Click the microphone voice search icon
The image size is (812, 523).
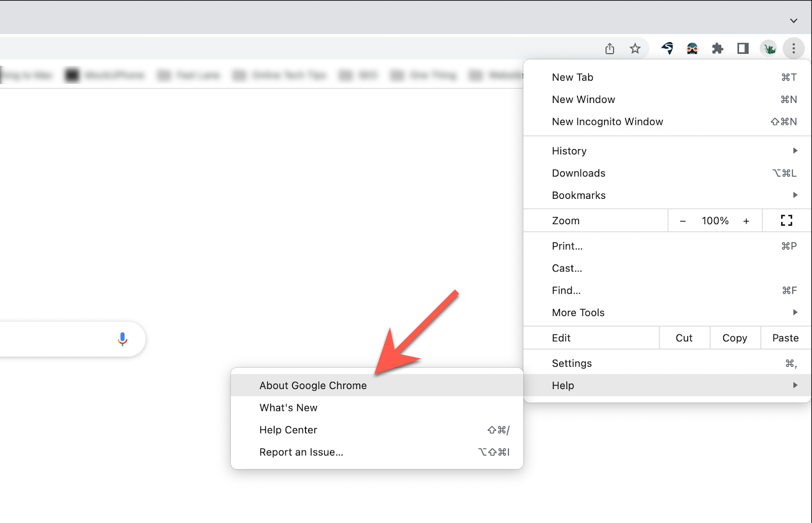point(122,339)
